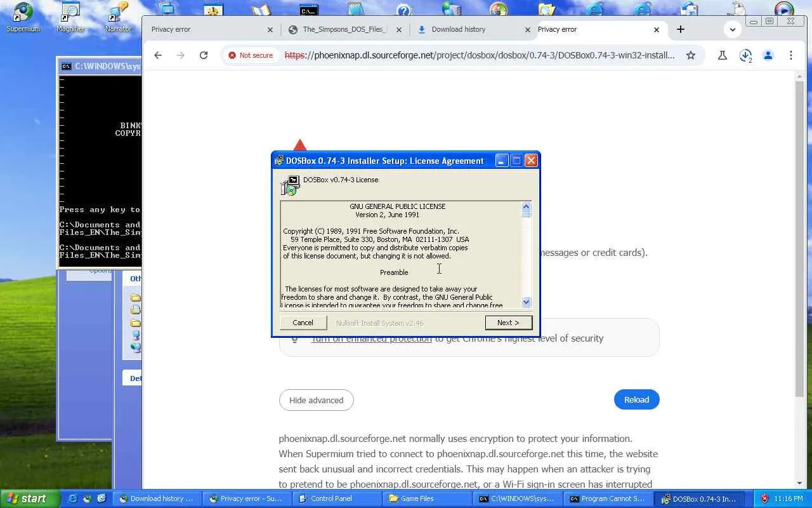Open the browser's experiments flask icon
The width and height of the screenshot is (812, 508).
point(722,55)
